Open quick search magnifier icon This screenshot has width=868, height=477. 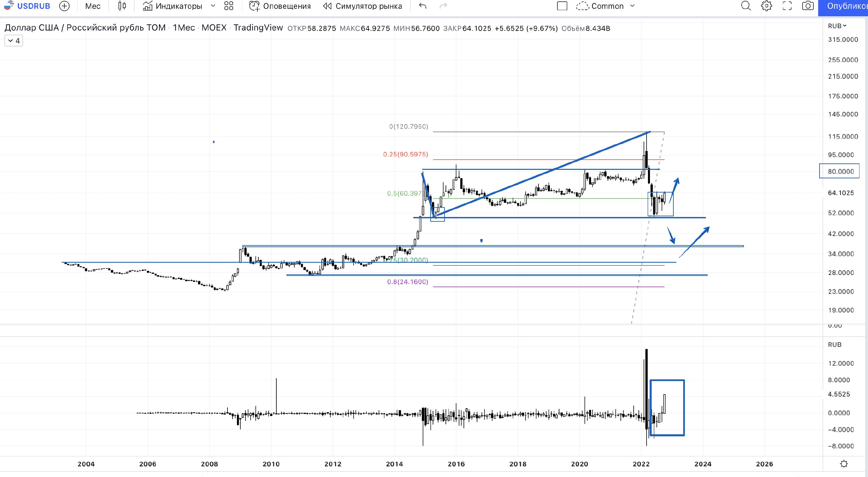point(746,6)
